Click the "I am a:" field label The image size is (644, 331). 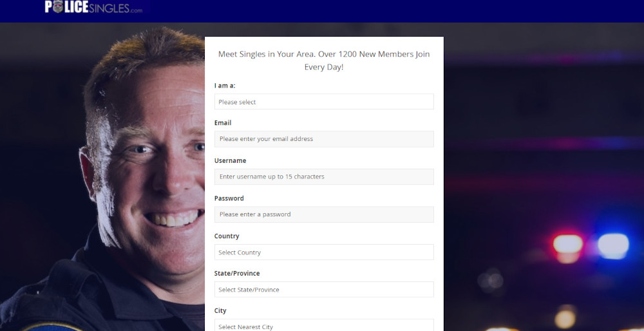tap(225, 86)
